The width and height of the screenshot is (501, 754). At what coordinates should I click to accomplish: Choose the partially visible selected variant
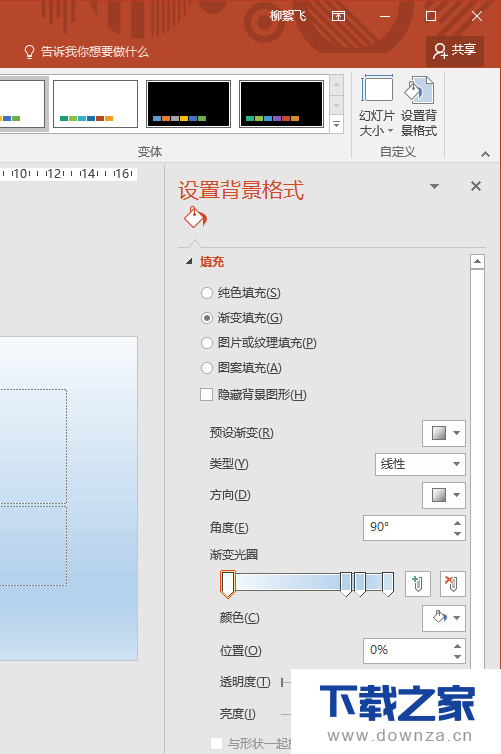tap(23, 104)
